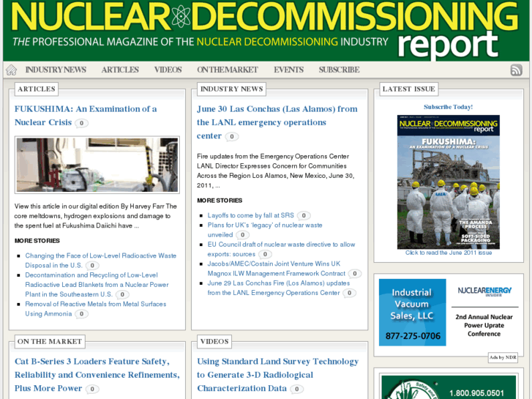Open Industry News menu item
Screen dimensions: 532x399
(56, 70)
